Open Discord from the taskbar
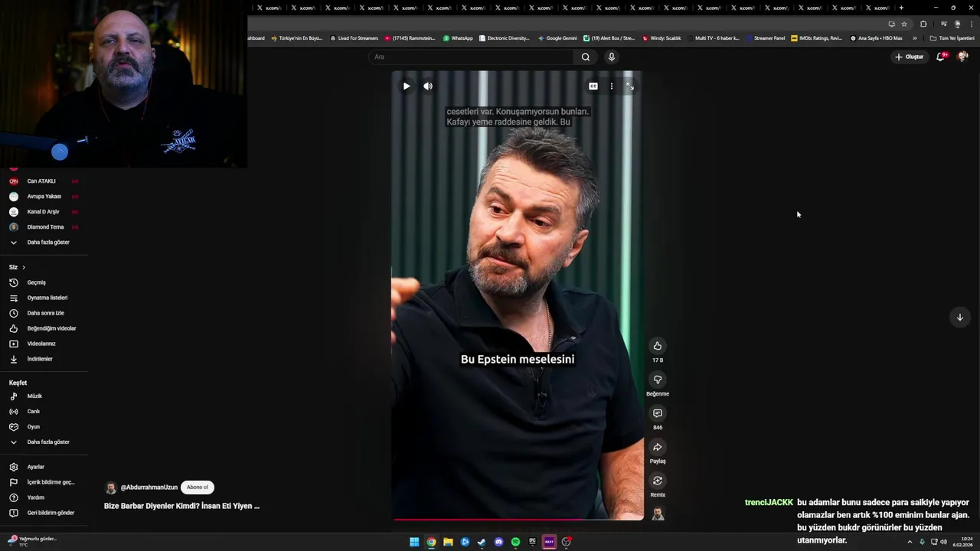 click(498, 542)
